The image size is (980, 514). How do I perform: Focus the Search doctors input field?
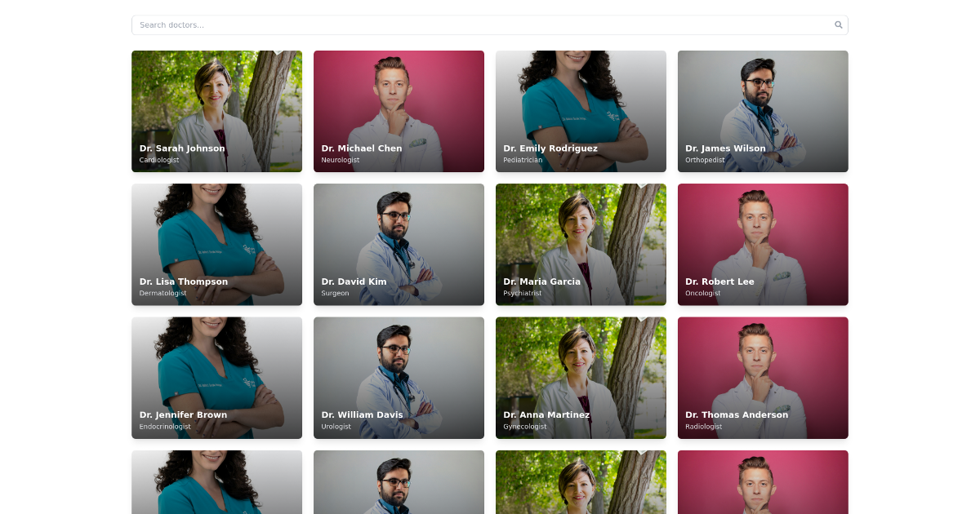pyautogui.click(x=489, y=24)
